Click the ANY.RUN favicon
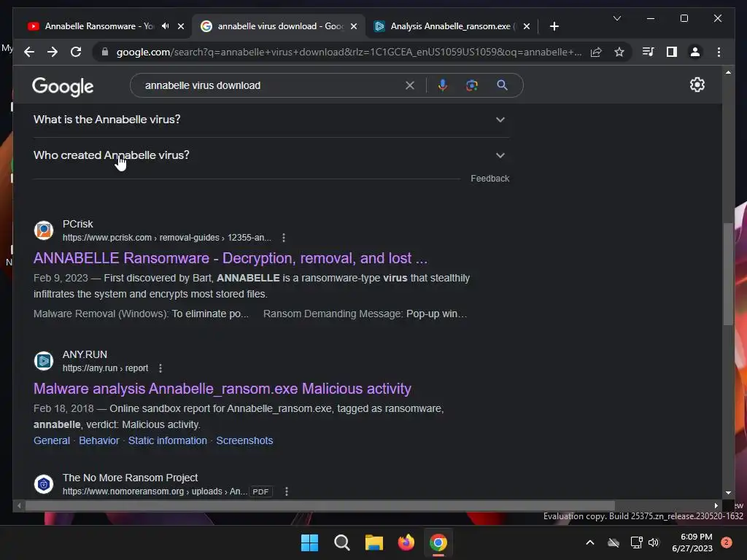747x560 pixels. tap(43, 361)
